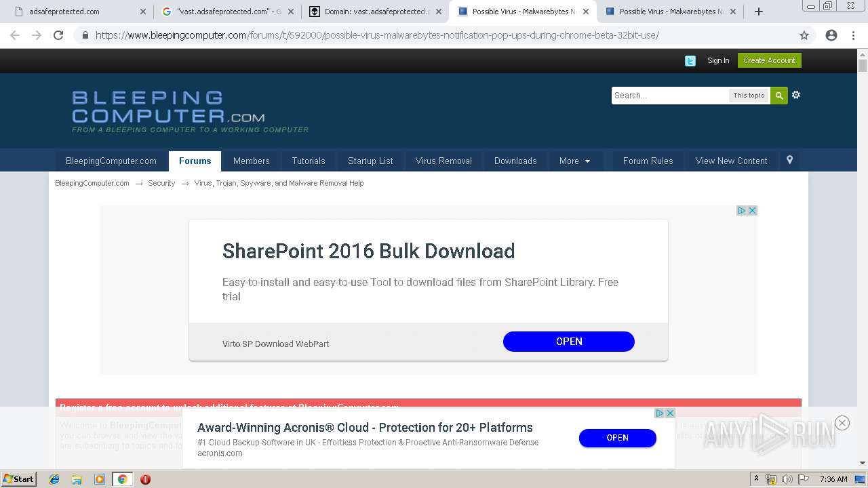Screen dimensions: 868x488
Task: Switch to Domain: vast.adsafeprotected tab
Action: pos(376,12)
